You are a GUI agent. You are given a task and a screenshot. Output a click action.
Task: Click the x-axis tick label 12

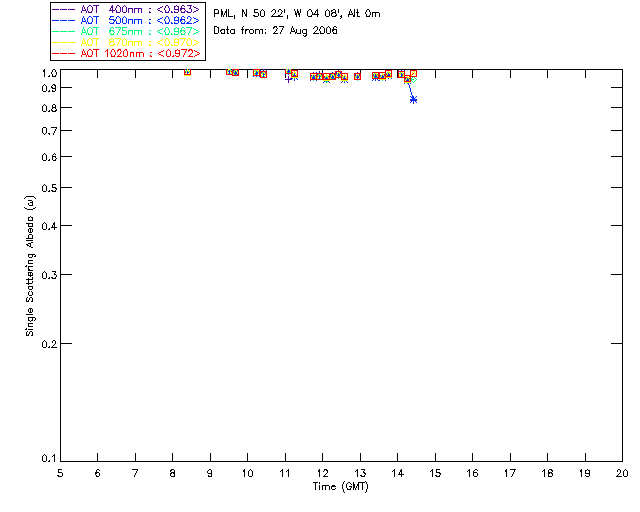tap(322, 473)
